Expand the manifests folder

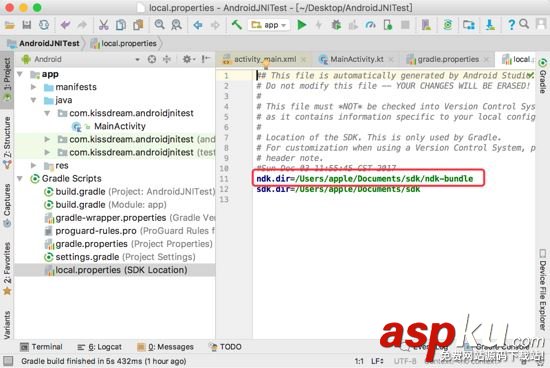coord(33,87)
